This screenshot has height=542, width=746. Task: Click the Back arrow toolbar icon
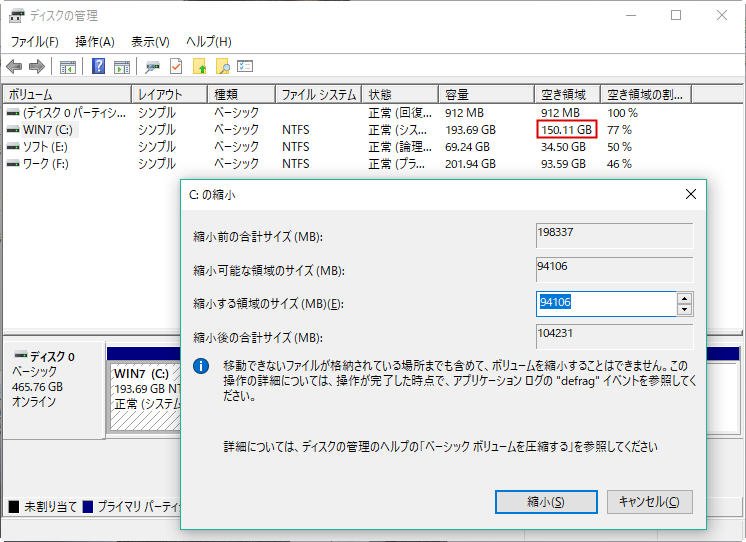coord(15,66)
